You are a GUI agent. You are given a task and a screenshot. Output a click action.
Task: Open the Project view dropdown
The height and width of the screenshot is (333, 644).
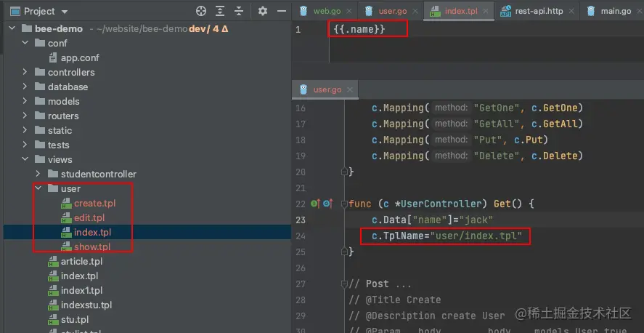pyautogui.click(x=65, y=12)
